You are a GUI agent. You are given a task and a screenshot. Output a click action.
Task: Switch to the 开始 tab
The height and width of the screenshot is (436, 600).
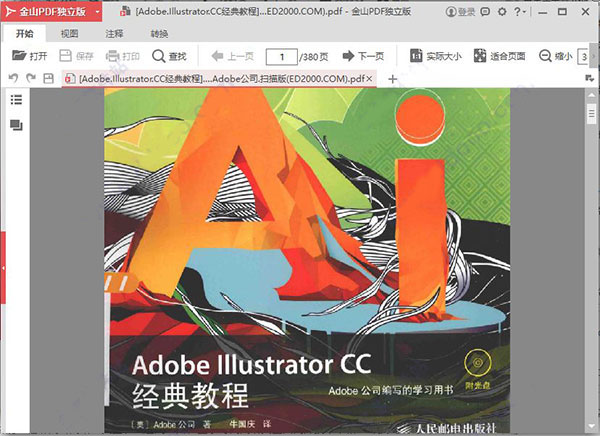point(24,34)
